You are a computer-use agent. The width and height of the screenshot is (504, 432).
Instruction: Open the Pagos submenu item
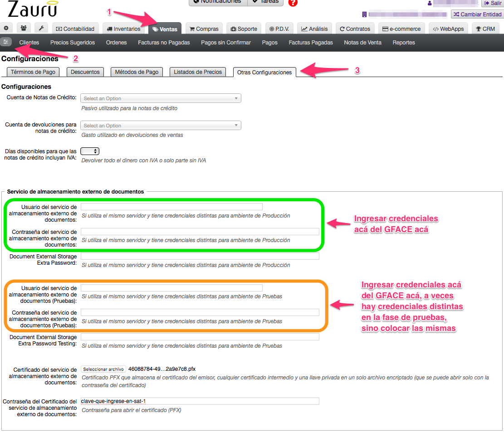pos(269,43)
